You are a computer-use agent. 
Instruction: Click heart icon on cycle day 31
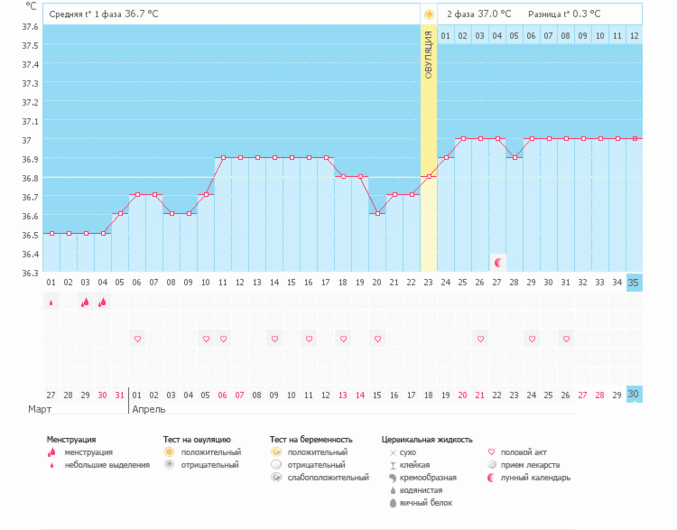point(566,339)
